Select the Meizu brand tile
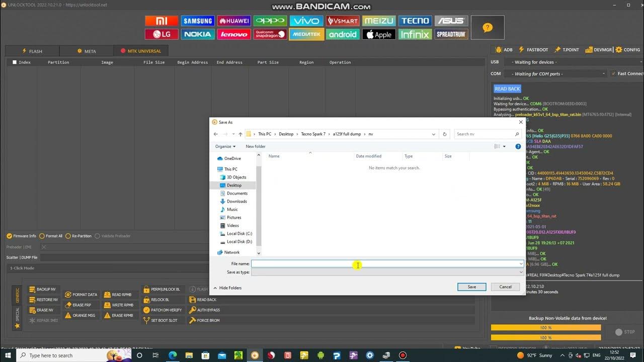 [x=379, y=21]
